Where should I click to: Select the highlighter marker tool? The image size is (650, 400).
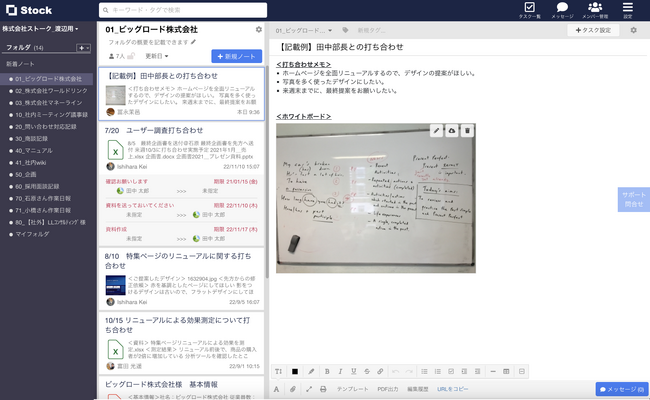pyautogui.click(x=311, y=371)
